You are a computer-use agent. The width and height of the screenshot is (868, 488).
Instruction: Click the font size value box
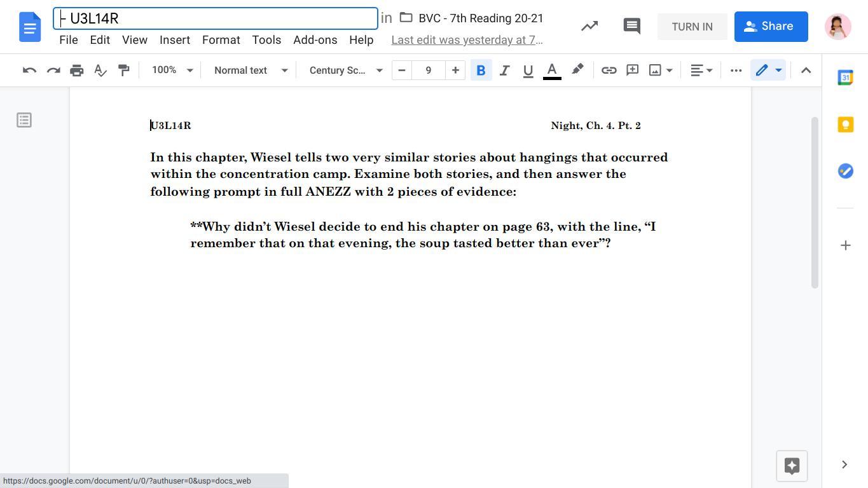[429, 71]
